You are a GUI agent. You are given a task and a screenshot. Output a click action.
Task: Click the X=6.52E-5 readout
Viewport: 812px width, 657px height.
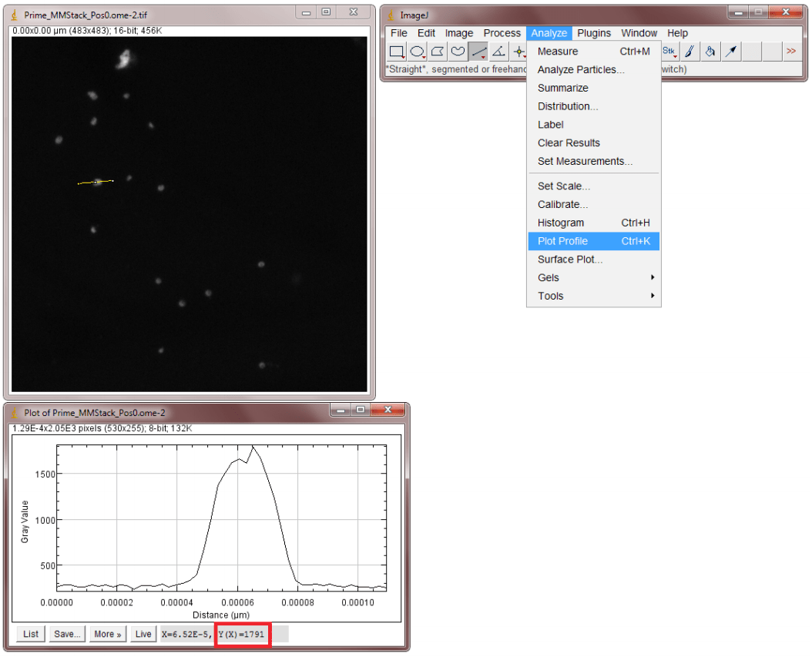(x=186, y=634)
